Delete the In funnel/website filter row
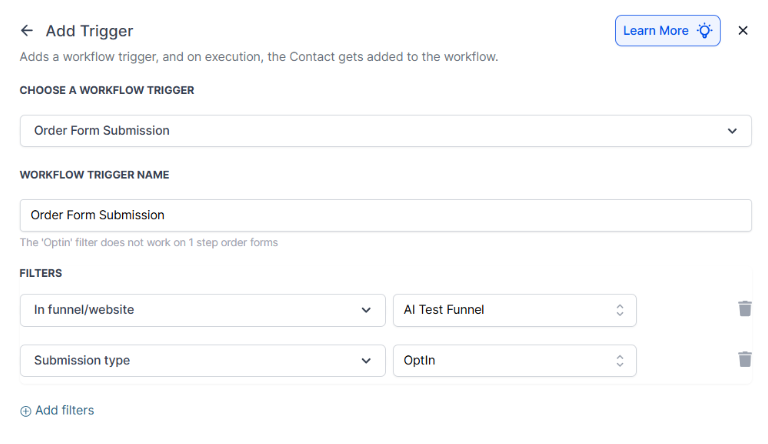The image size is (768, 444). 744,309
